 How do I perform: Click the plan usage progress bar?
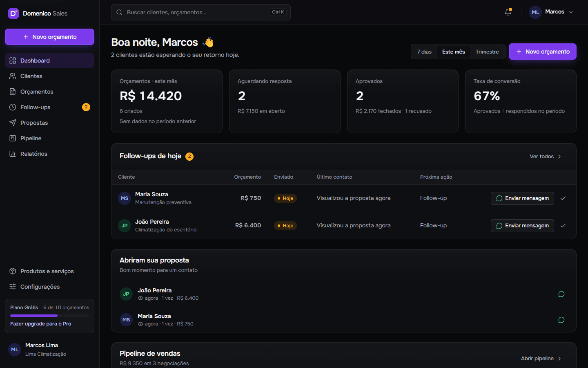pos(49,316)
